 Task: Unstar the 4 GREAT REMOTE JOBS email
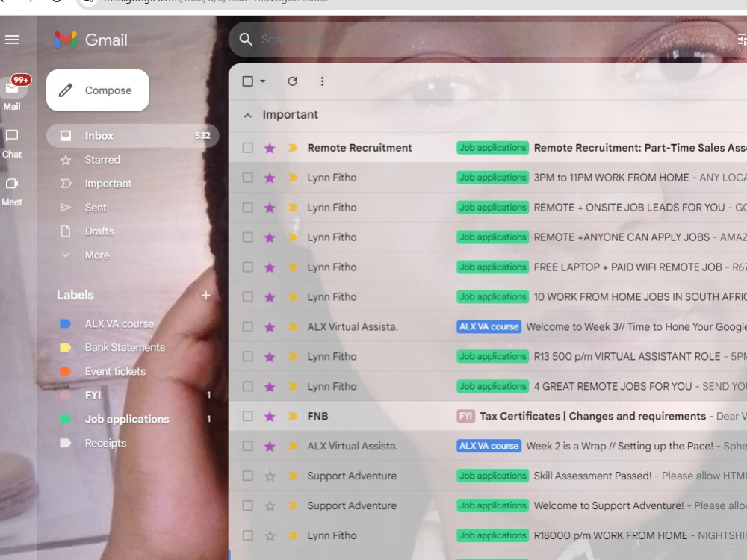[270, 386]
